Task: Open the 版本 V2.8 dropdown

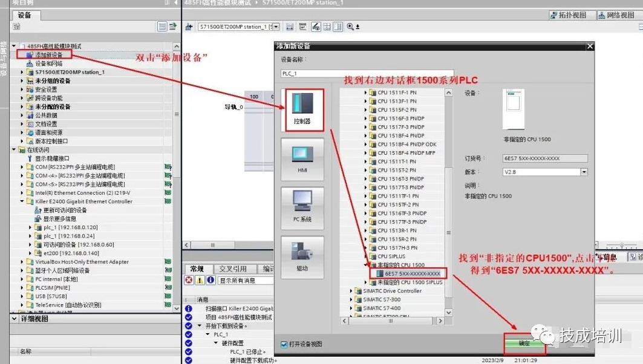Action: [x=584, y=172]
